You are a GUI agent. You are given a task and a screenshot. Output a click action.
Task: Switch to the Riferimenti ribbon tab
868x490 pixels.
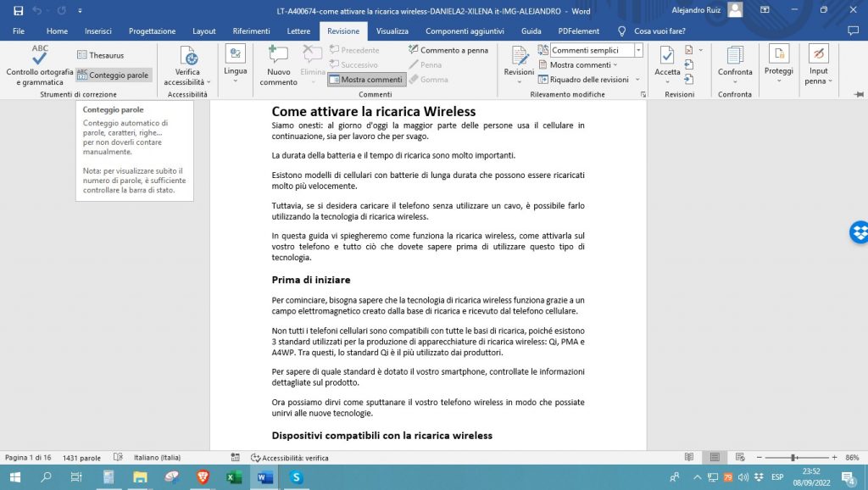(x=251, y=30)
